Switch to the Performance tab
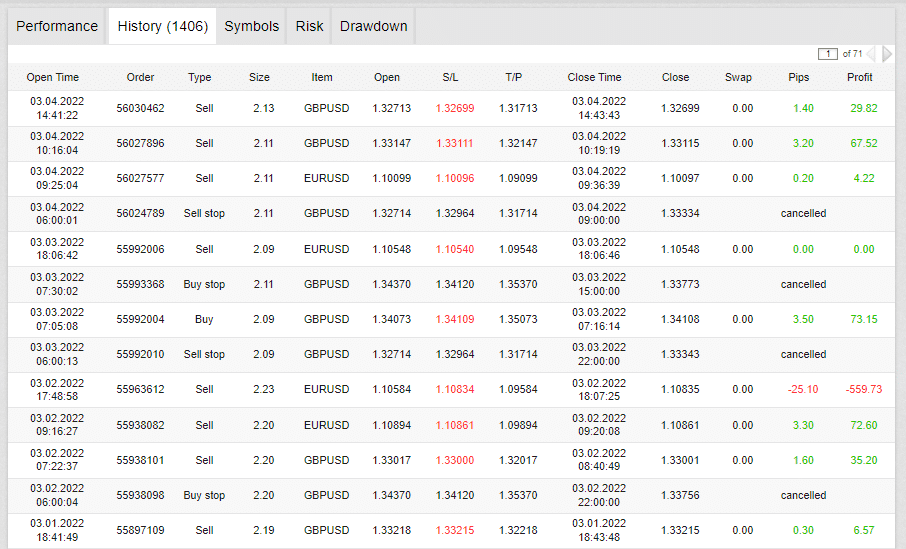 [x=57, y=26]
